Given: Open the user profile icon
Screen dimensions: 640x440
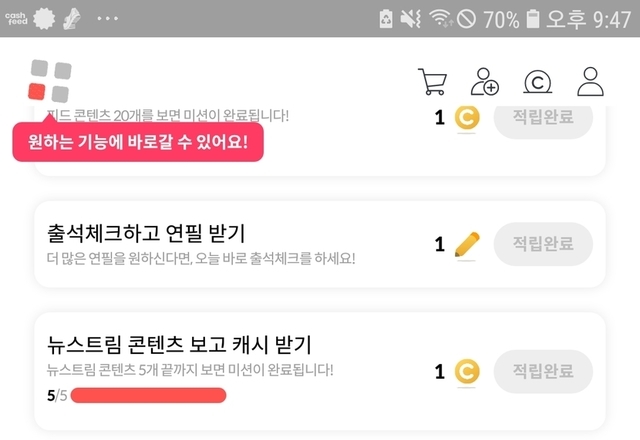Looking at the screenshot, I should tap(591, 81).
